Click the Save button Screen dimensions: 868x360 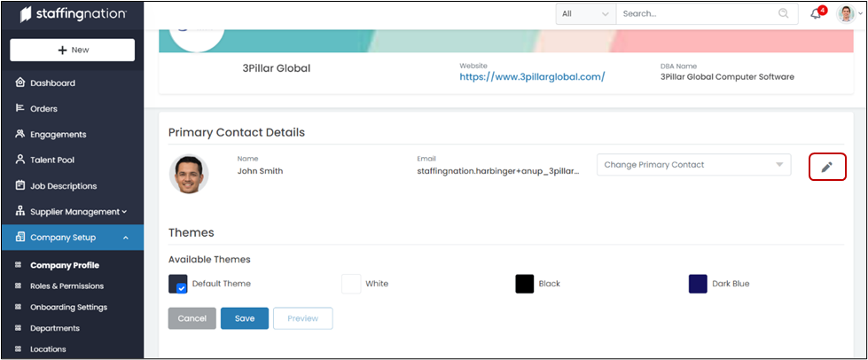pyautogui.click(x=245, y=318)
